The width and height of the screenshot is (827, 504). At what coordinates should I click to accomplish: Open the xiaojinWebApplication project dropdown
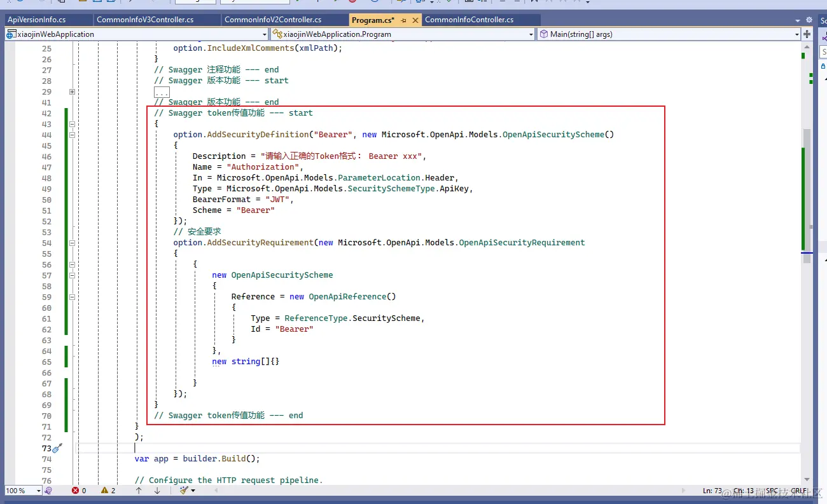(x=137, y=34)
